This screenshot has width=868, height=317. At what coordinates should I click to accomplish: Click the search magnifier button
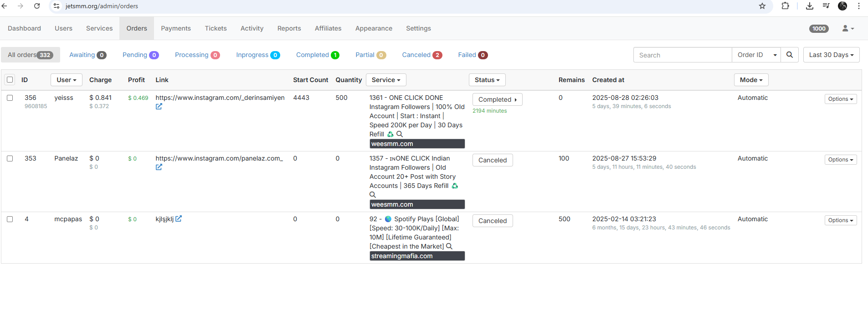789,55
